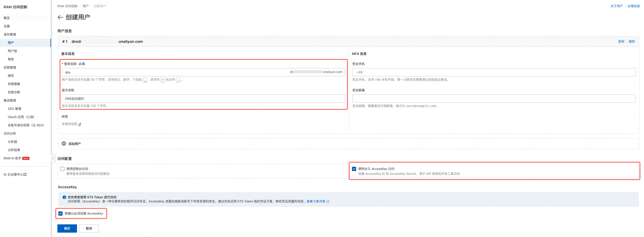
Task: Open 查看方案详情 link
Action: (318, 201)
